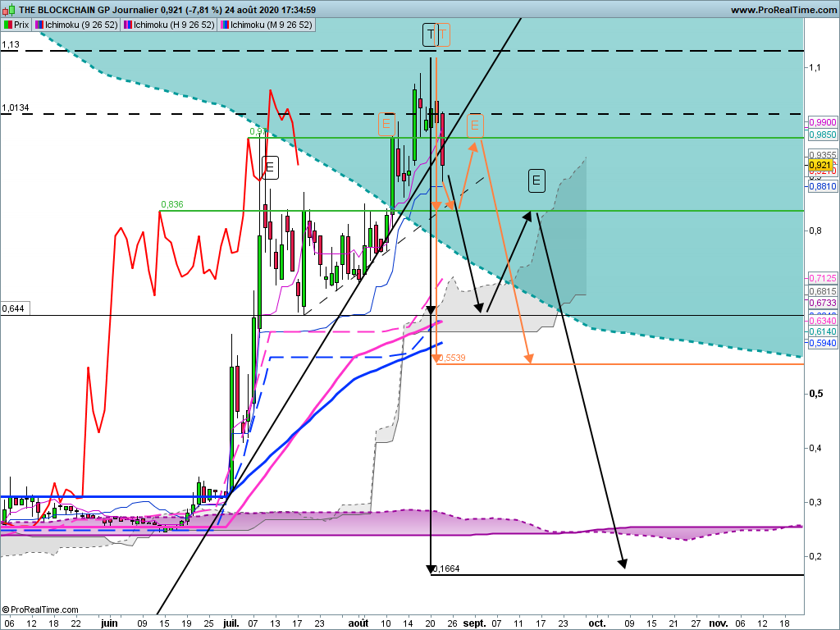Click the 0,8 price axis tick

coord(815,231)
